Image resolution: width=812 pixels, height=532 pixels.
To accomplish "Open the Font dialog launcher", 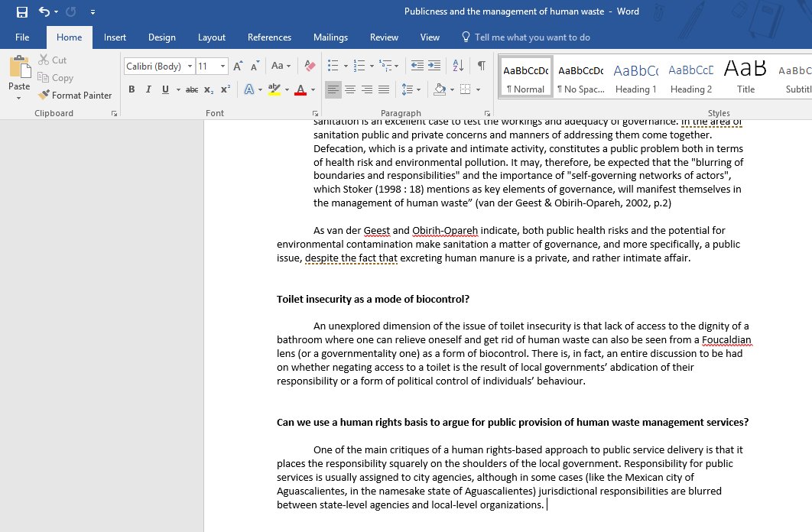I will tap(315, 113).
